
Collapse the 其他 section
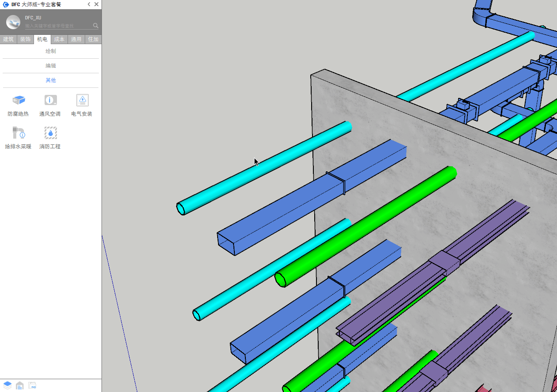pyautogui.click(x=51, y=80)
